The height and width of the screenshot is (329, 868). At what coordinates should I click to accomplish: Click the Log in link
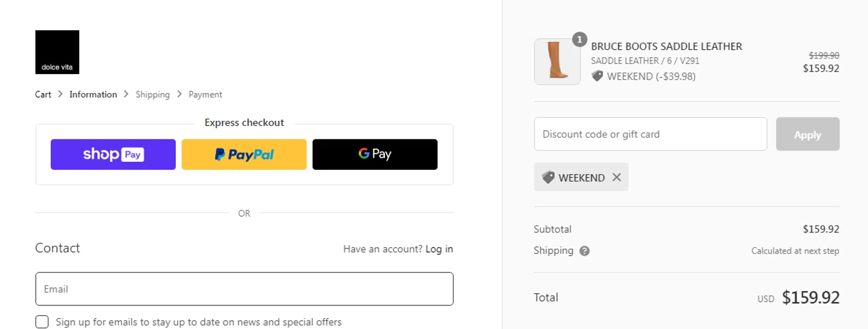click(439, 249)
